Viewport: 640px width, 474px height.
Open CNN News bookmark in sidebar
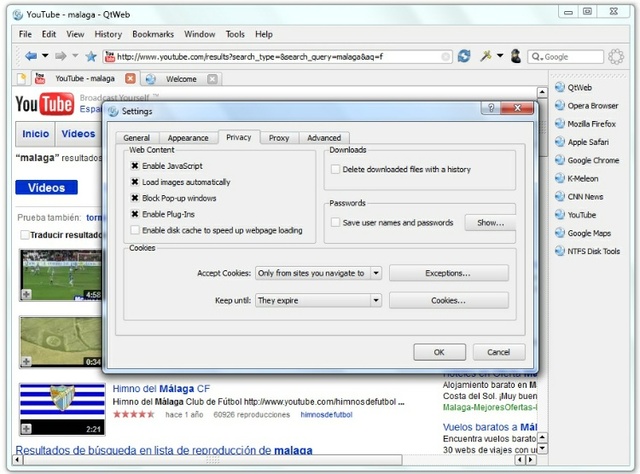[579, 196]
